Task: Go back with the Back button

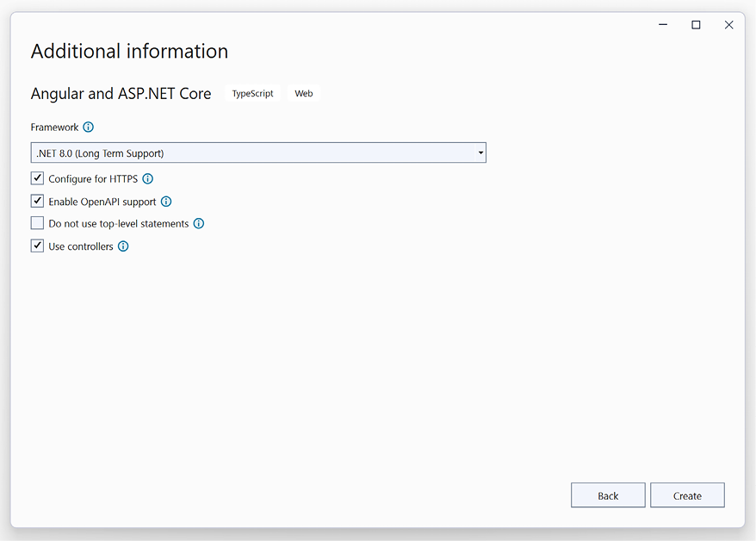Action: [x=608, y=495]
